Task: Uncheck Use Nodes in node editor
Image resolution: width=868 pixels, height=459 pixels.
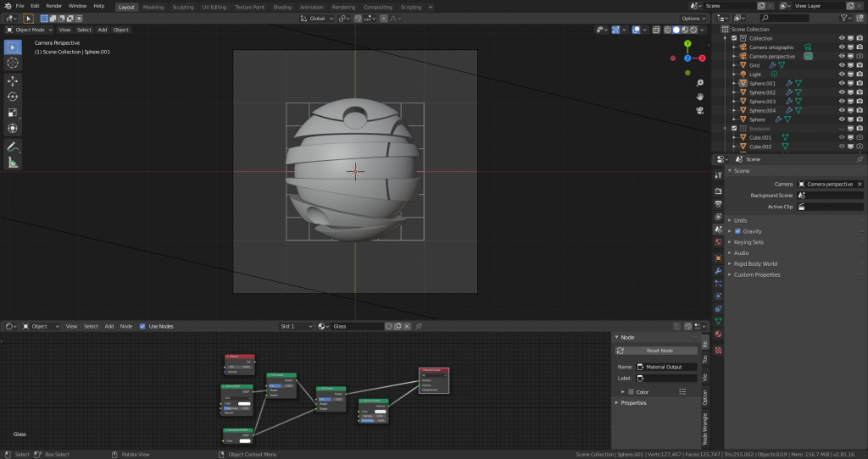Action: pos(143,326)
